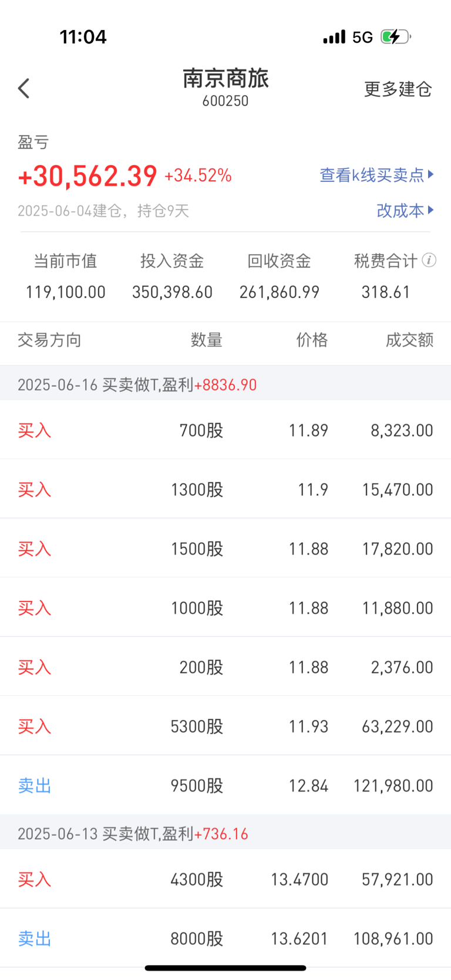Open 查看k线买卖点 link
Screen dimensions: 451x980
click(372, 175)
